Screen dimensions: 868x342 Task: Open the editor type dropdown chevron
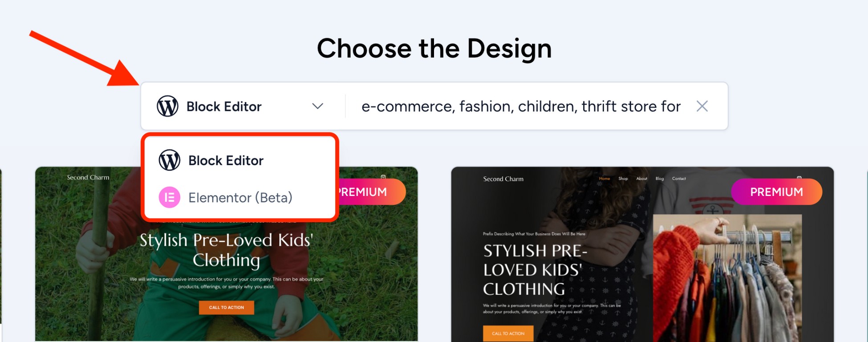click(x=317, y=106)
